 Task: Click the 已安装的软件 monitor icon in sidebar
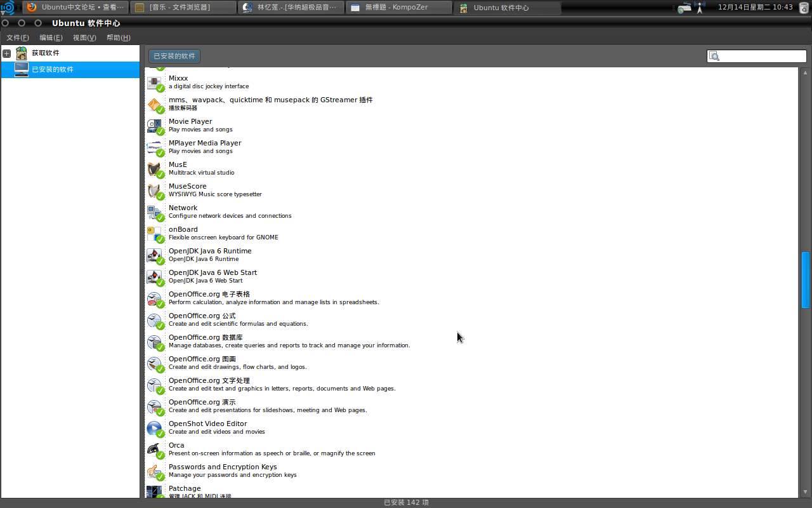coord(22,69)
